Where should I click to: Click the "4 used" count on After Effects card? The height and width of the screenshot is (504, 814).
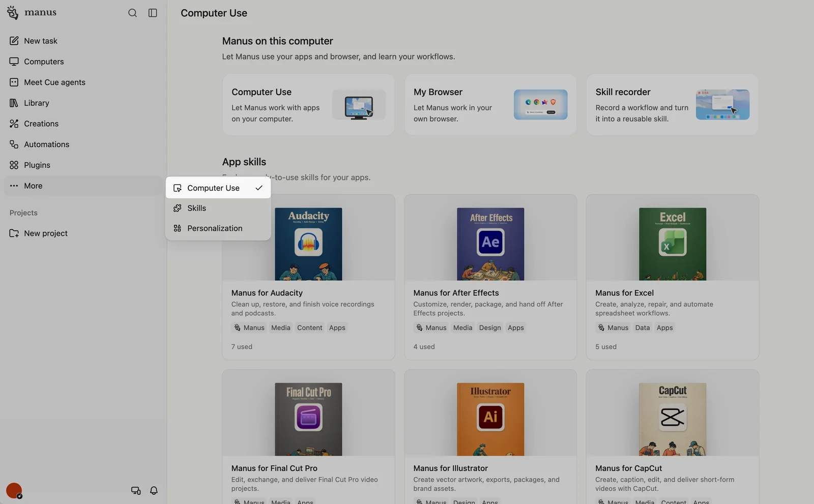(424, 347)
